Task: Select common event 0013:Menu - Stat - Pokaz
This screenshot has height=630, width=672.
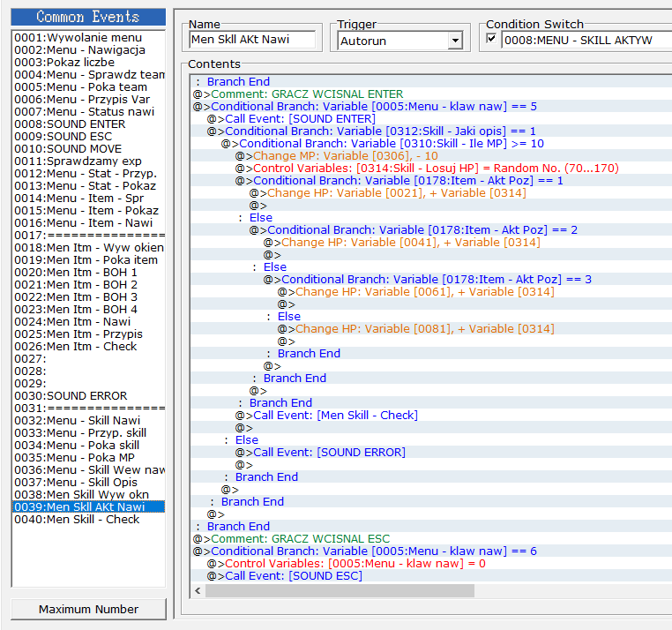Action: point(88,185)
